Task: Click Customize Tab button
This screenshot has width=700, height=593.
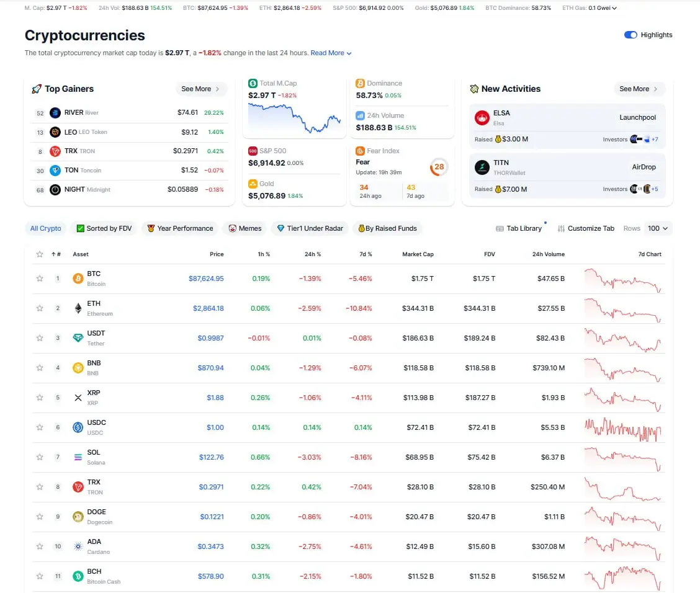Action: [x=586, y=228]
